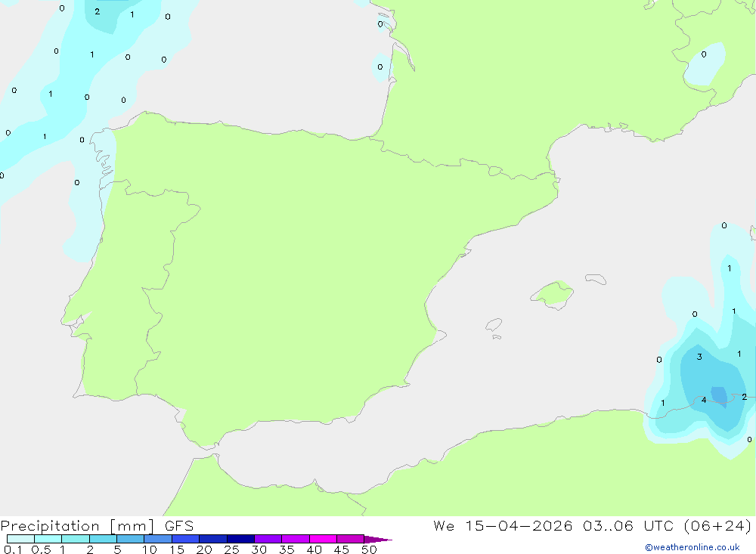Click the '(06+24)' forecast offset text
The image size is (756, 554).
(717, 525)
